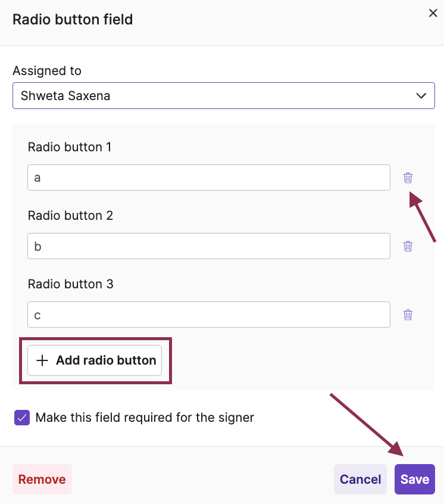The image size is (444, 504).
Task: Remove this radio button field
Action: [42, 480]
